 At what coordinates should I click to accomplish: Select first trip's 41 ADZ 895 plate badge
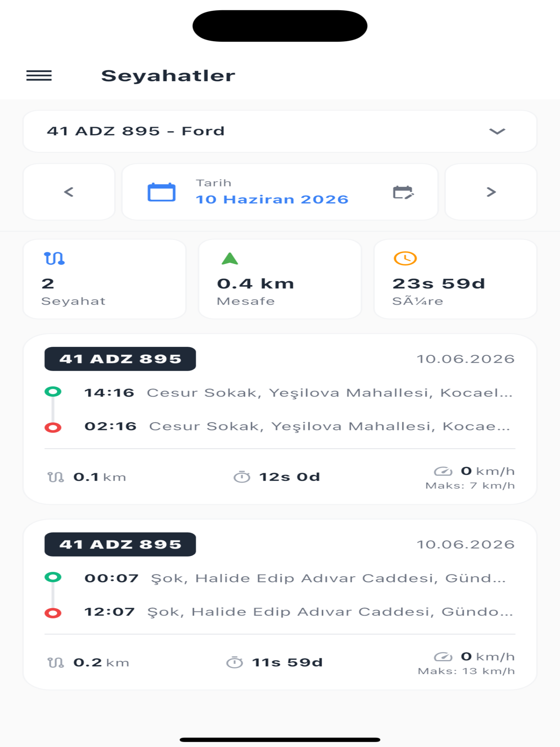(x=120, y=359)
